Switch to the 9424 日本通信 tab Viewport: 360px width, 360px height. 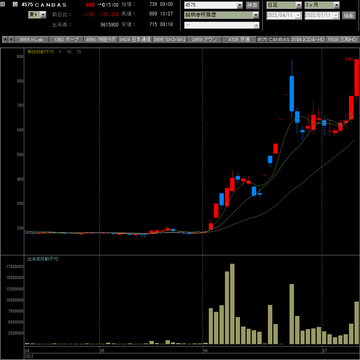(x=135, y=39)
